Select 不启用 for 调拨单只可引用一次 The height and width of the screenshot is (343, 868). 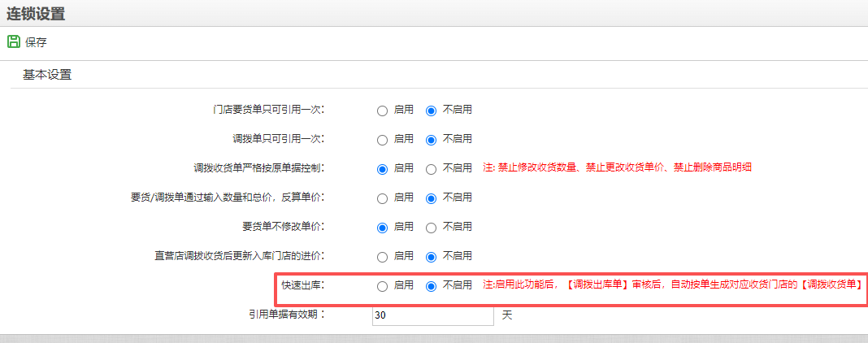click(432, 140)
